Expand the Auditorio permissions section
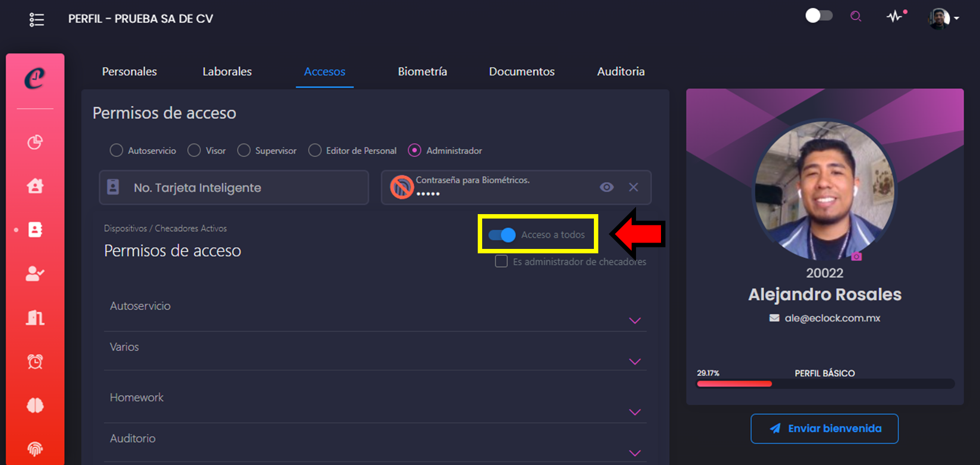 [x=635, y=453]
